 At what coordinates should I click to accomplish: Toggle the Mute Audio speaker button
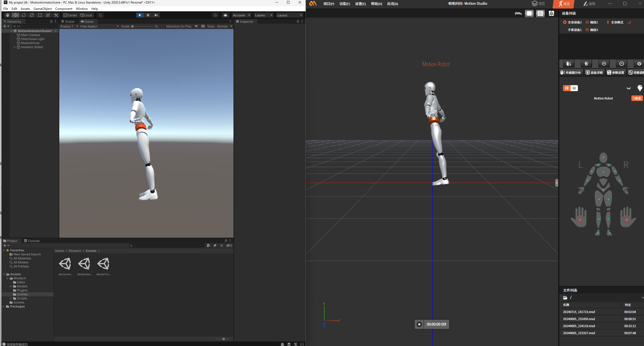coord(196,26)
